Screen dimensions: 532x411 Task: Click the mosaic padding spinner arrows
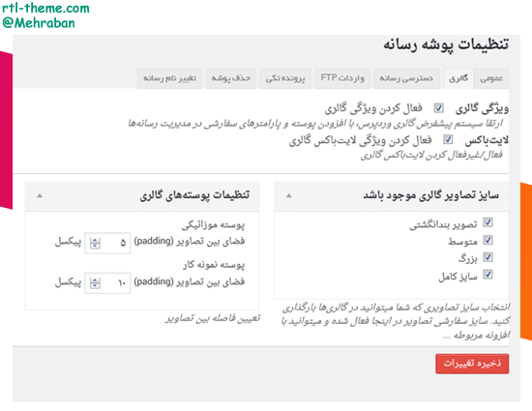[x=95, y=243]
